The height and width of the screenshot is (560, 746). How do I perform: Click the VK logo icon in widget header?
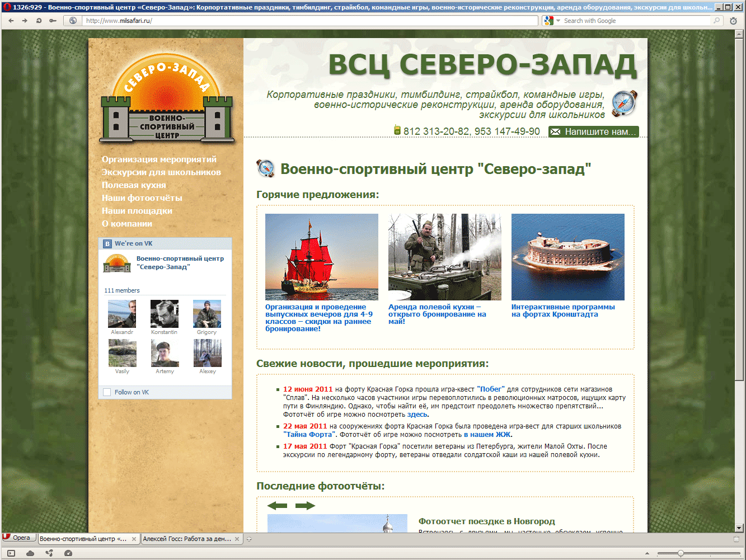(x=107, y=243)
